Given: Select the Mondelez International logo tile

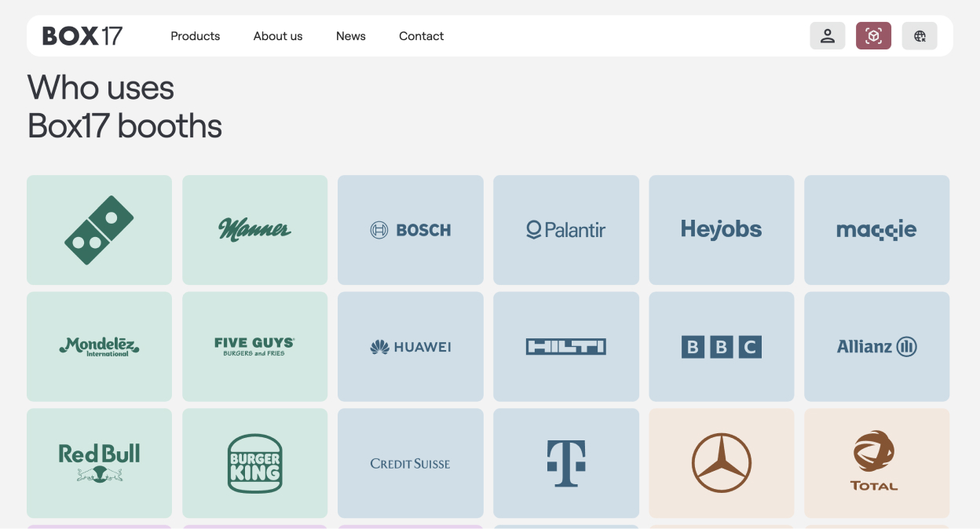Looking at the screenshot, I should (x=99, y=347).
